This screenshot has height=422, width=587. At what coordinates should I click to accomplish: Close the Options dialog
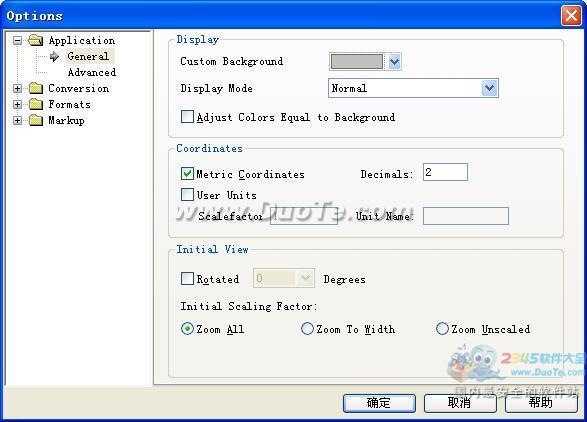tap(571, 16)
